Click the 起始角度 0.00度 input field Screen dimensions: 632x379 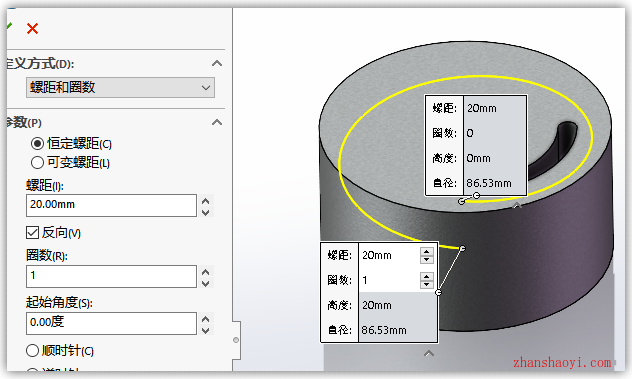tap(111, 323)
